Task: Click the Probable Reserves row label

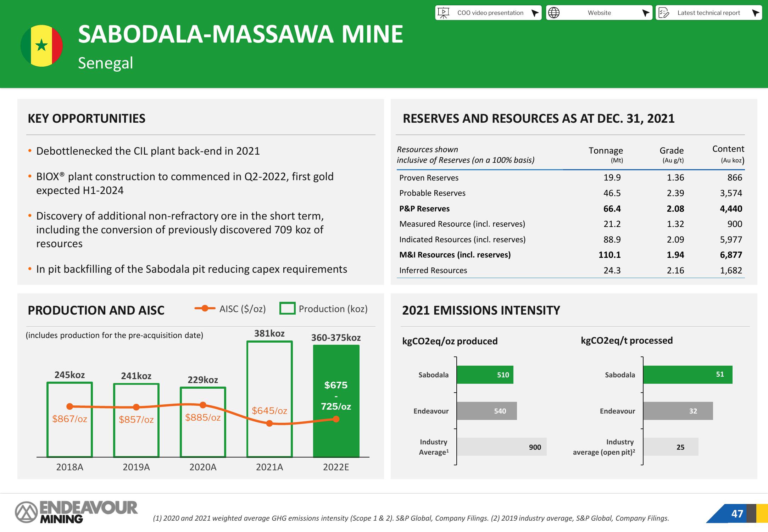Action: pos(432,193)
